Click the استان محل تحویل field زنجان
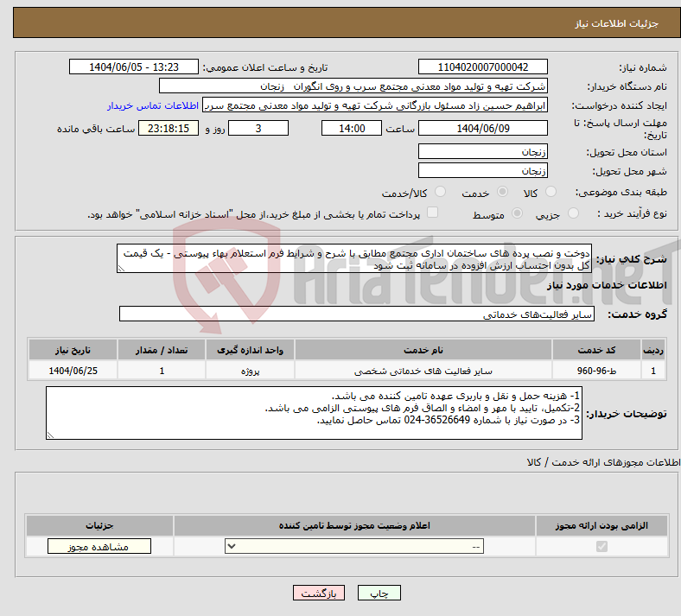Image resolution: width=681 pixels, height=616 pixels. (x=482, y=151)
